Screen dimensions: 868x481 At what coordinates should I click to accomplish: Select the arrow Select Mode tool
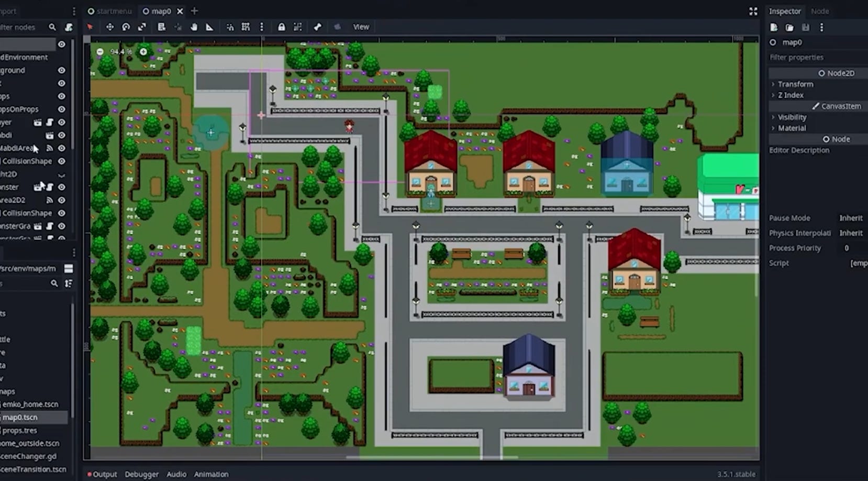90,27
